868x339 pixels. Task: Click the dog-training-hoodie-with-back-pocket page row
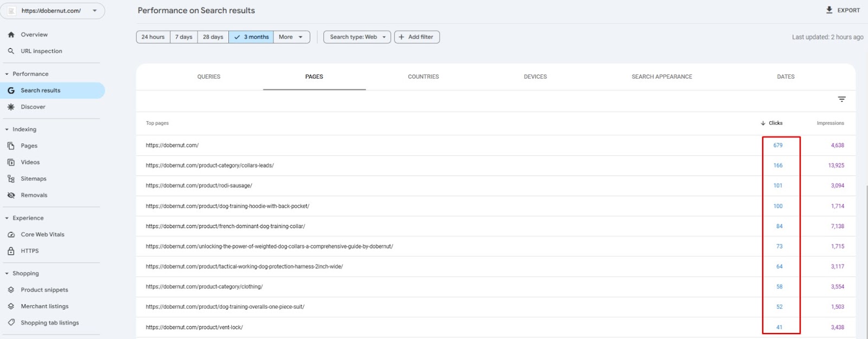tap(496, 206)
